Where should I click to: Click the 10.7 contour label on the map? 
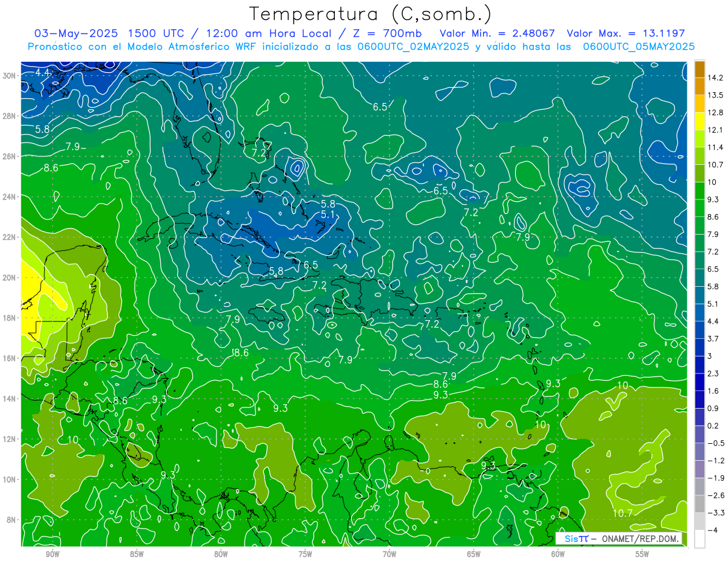[622, 513]
